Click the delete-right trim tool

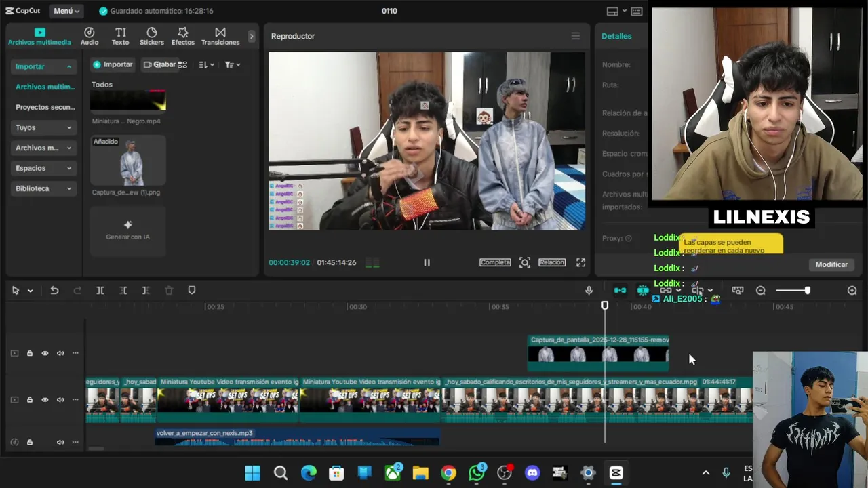click(146, 290)
